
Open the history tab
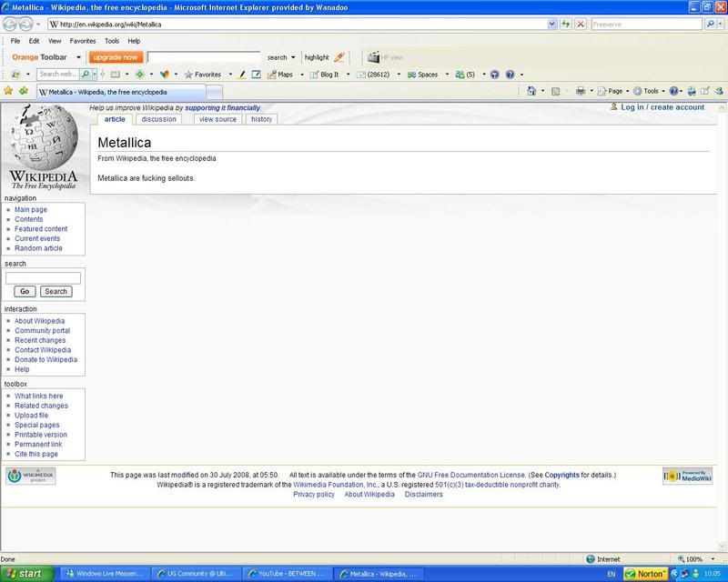coord(261,119)
